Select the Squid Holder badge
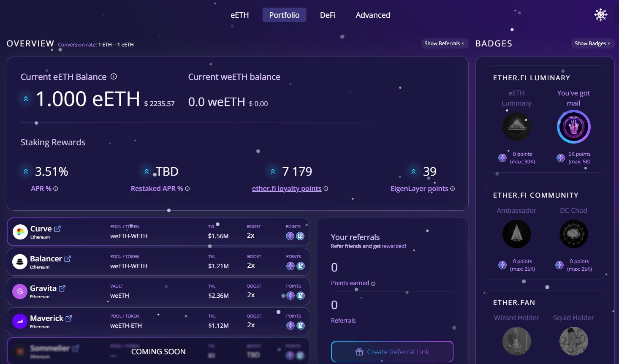 tap(573, 341)
